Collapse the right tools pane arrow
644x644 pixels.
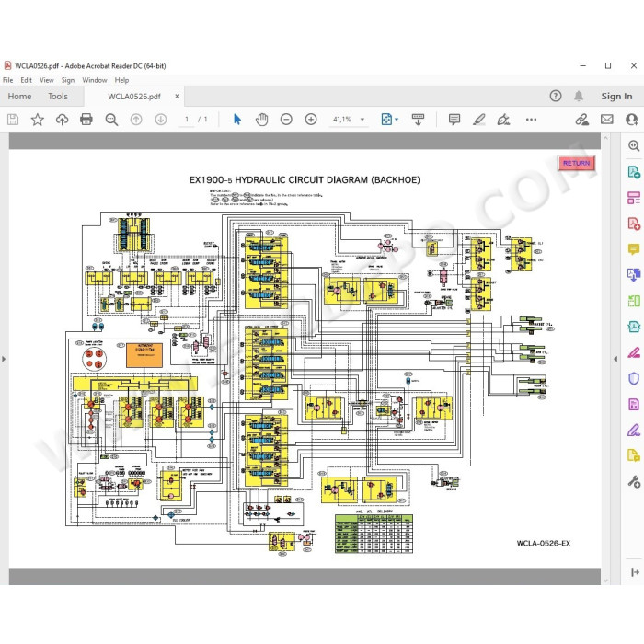[615, 359]
